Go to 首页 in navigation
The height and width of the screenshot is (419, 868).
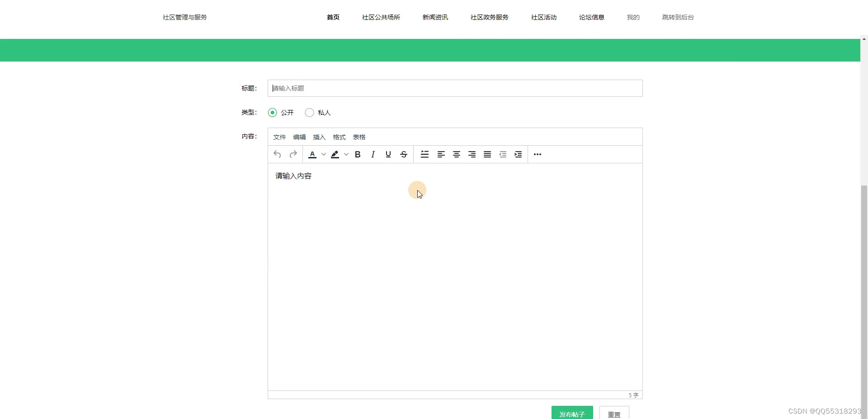coord(333,17)
